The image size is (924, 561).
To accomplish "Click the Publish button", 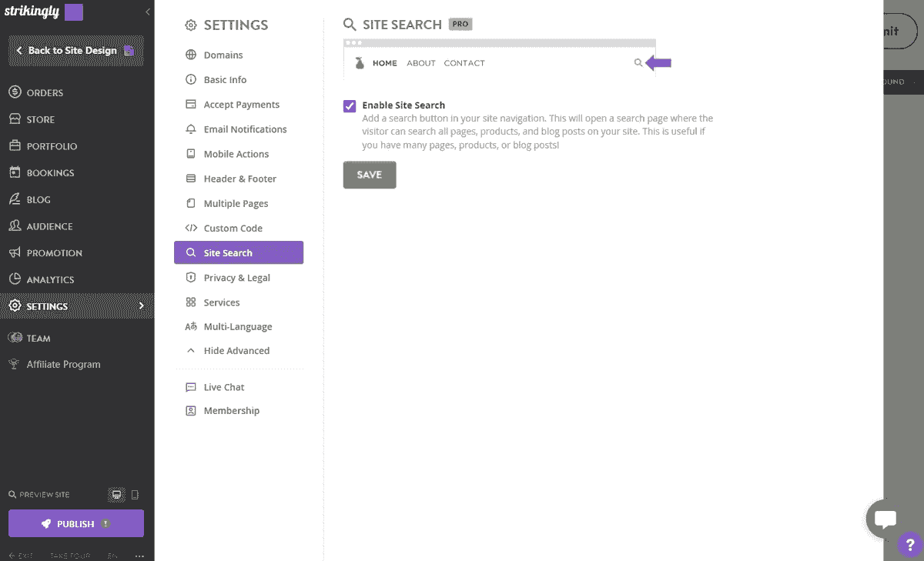I will (x=76, y=523).
